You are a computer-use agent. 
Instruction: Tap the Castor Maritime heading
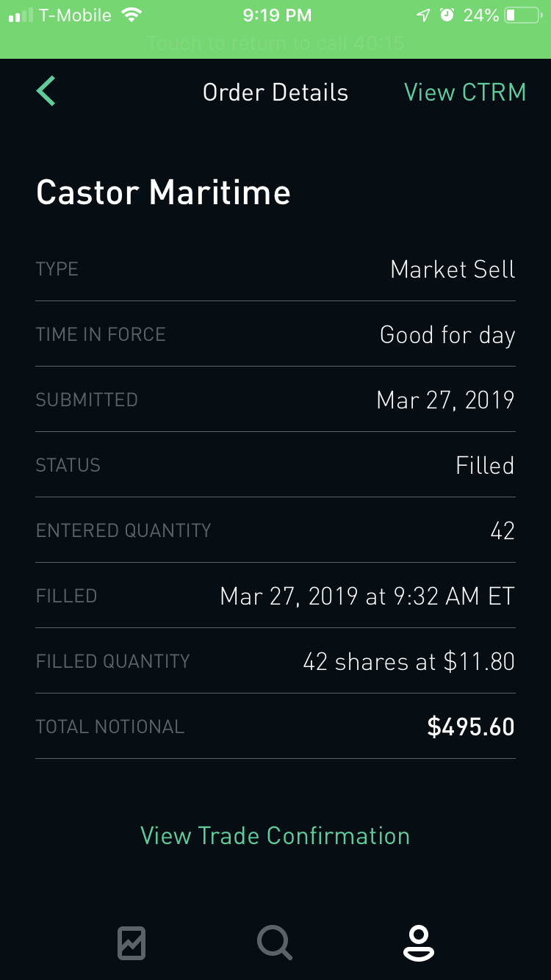tap(163, 192)
